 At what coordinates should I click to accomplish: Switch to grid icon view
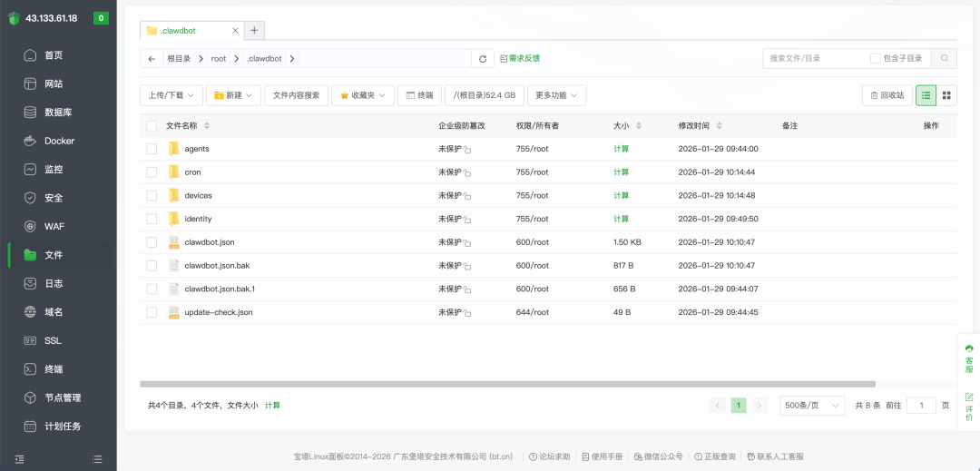(x=946, y=95)
